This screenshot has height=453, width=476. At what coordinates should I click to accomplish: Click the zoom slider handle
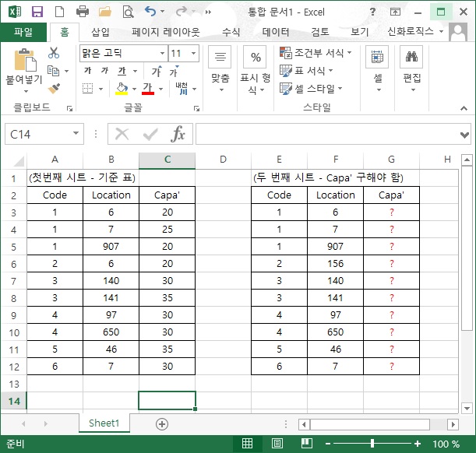click(372, 444)
